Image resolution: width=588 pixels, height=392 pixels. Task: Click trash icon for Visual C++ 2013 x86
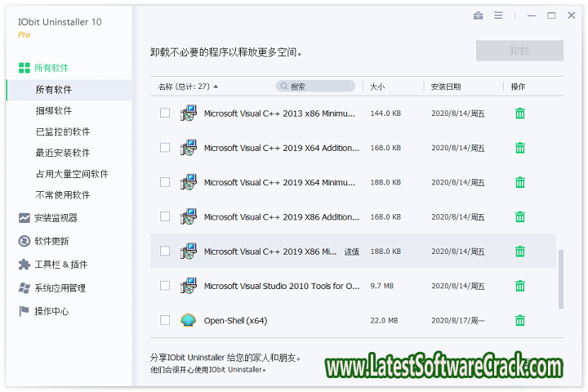point(519,114)
